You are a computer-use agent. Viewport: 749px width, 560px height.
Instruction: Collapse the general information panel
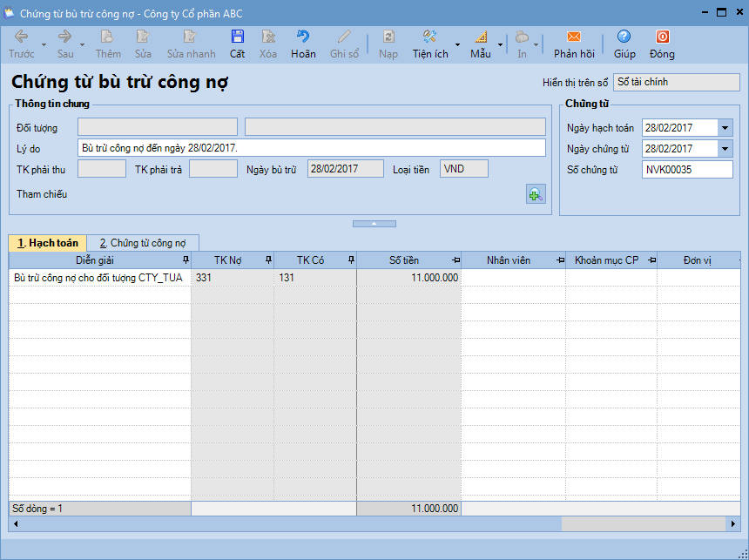pos(373,224)
